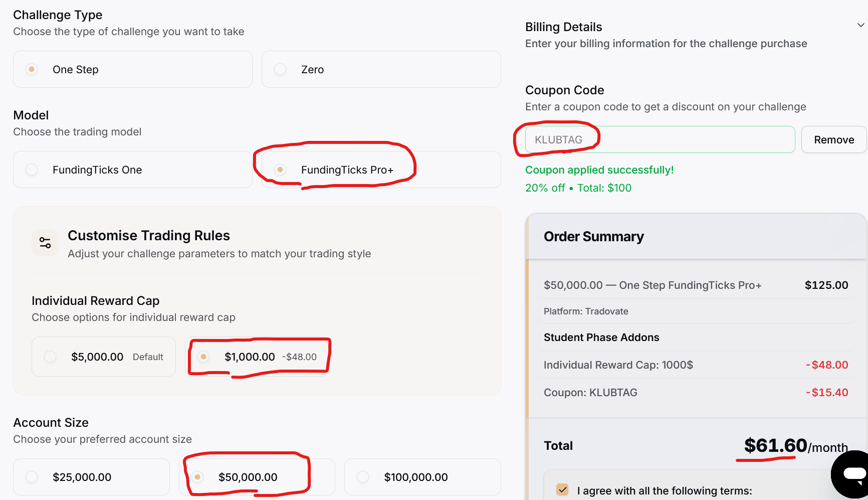Choose the FundingTicks One model
Screen dimensions: 868x500
(x=32, y=170)
